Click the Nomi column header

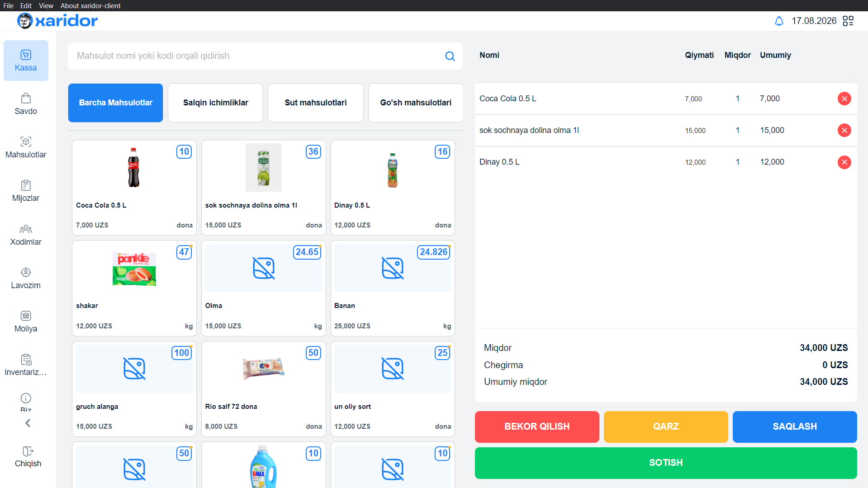click(489, 55)
